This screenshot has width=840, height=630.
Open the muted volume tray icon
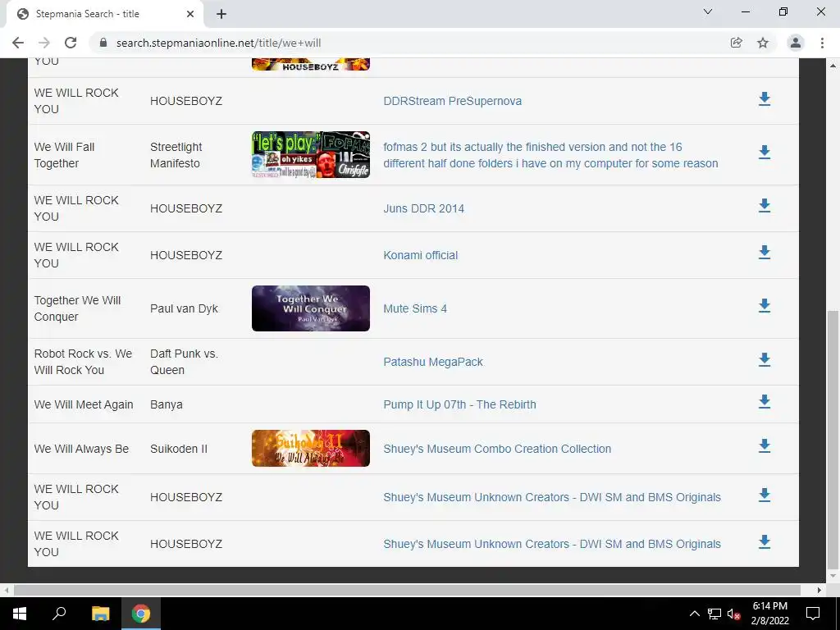click(x=734, y=614)
